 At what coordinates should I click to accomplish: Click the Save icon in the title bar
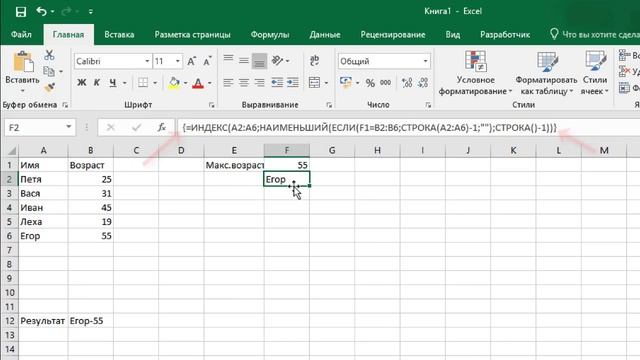coord(21,11)
